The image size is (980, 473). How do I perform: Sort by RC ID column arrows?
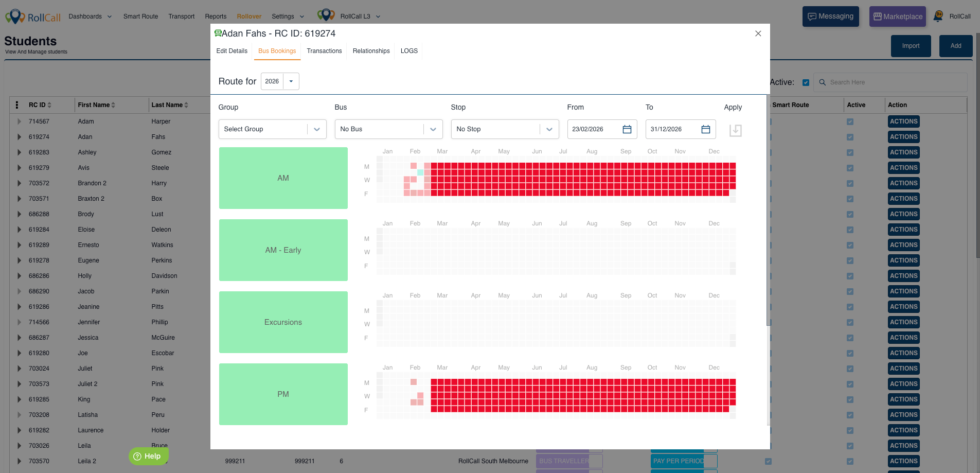pos(49,105)
